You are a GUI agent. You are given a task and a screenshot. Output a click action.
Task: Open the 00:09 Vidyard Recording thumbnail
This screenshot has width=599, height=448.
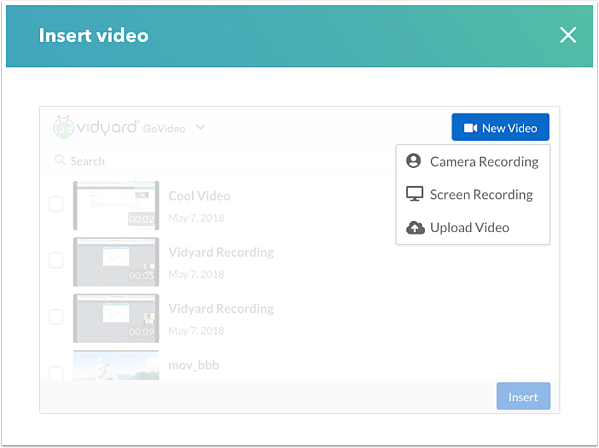point(116,318)
